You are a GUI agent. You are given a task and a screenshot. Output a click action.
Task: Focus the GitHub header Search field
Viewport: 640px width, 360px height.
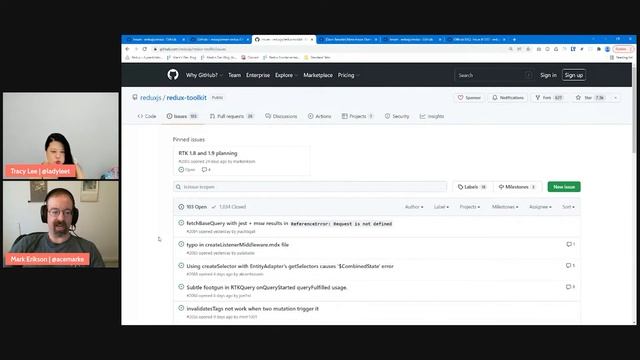494,75
